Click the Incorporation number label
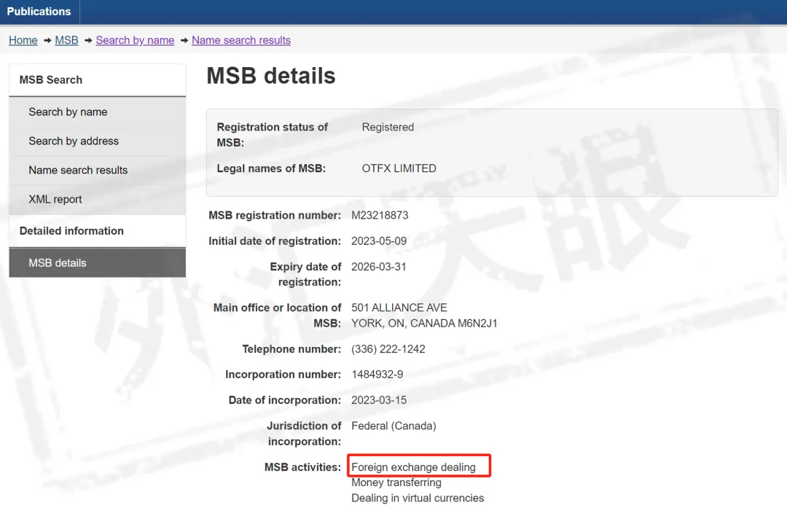 coord(283,375)
